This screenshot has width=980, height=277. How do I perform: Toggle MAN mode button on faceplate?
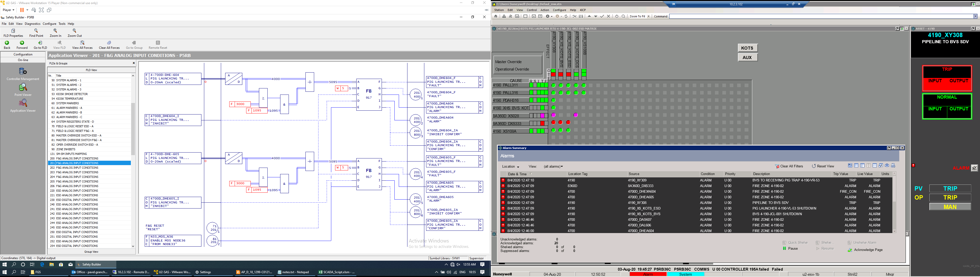pos(950,207)
